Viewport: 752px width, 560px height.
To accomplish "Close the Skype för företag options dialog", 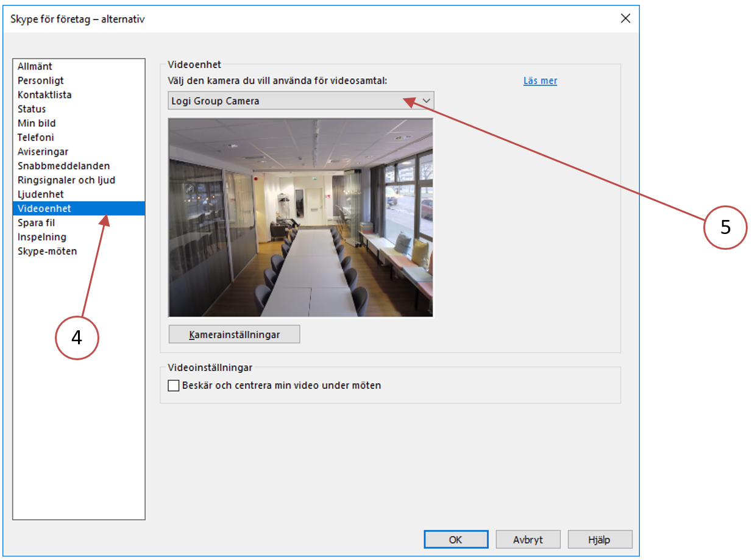I will [x=625, y=18].
